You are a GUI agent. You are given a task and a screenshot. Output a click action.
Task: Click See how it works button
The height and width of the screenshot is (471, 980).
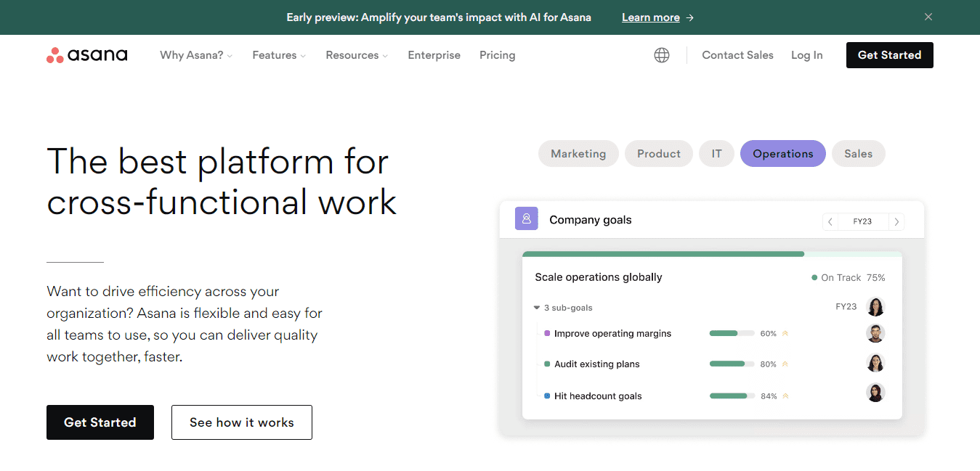242,422
